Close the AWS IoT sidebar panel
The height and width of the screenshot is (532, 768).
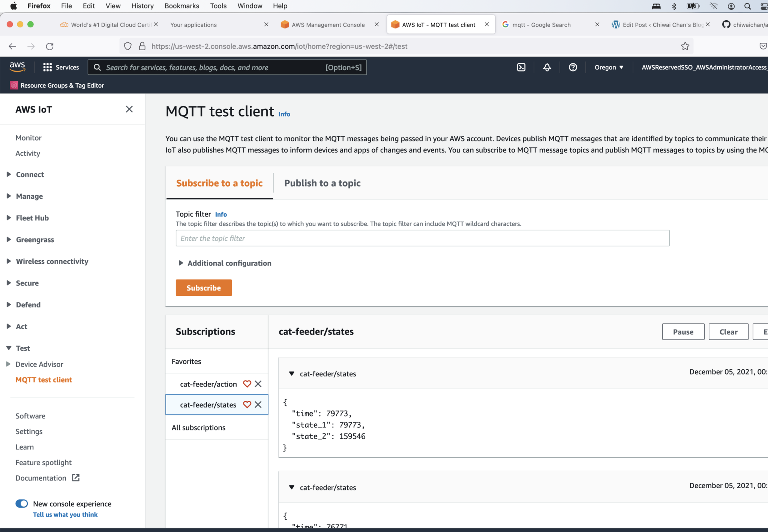[x=129, y=109]
